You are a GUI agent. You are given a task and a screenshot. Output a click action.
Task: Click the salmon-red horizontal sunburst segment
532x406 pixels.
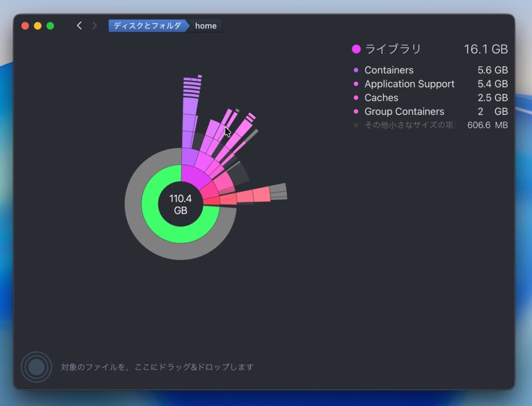pyautogui.click(x=252, y=196)
